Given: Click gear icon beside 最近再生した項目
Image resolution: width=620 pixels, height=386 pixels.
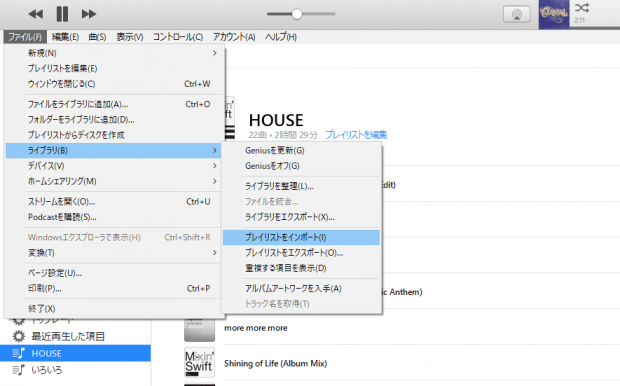Looking at the screenshot, I should pos(18,337).
